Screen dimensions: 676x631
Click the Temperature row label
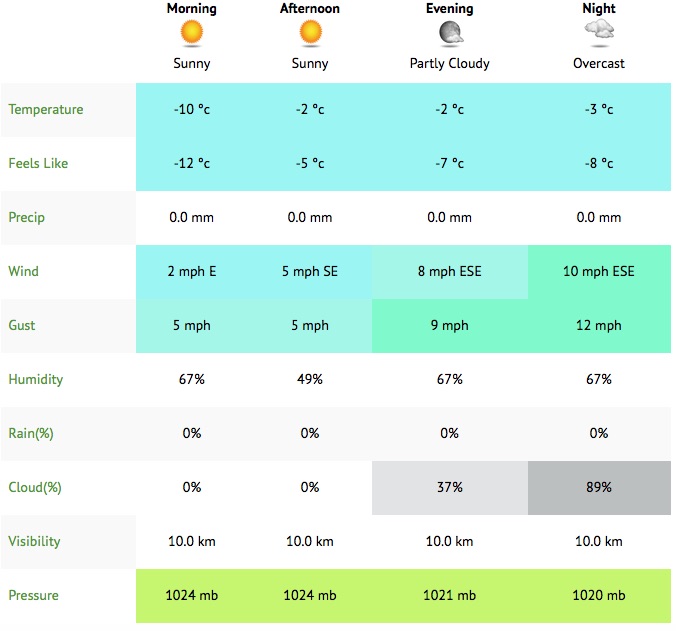point(46,110)
